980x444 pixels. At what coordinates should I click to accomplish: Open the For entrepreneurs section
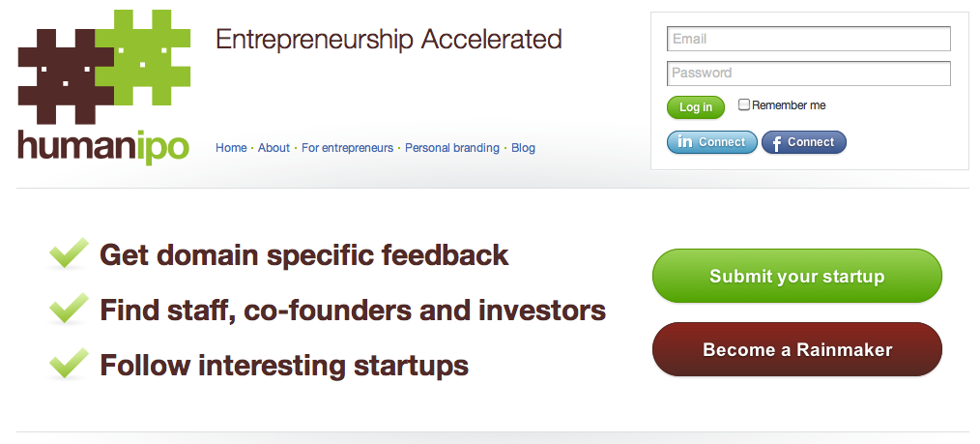(348, 148)
